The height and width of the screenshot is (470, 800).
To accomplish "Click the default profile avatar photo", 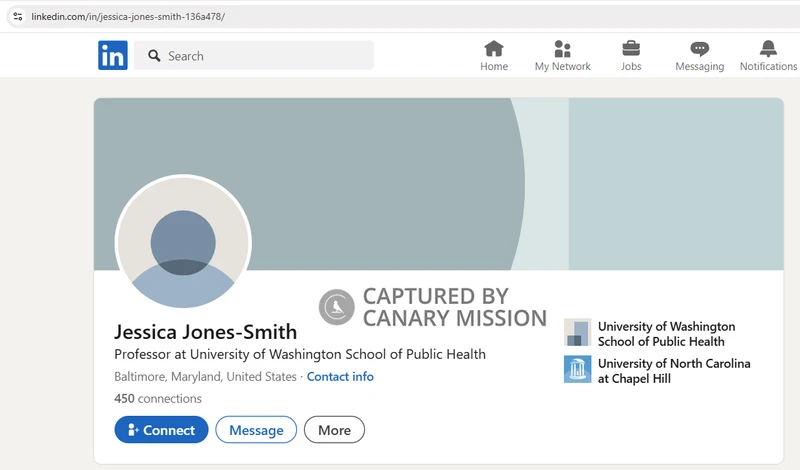I will tap(183, 242).
